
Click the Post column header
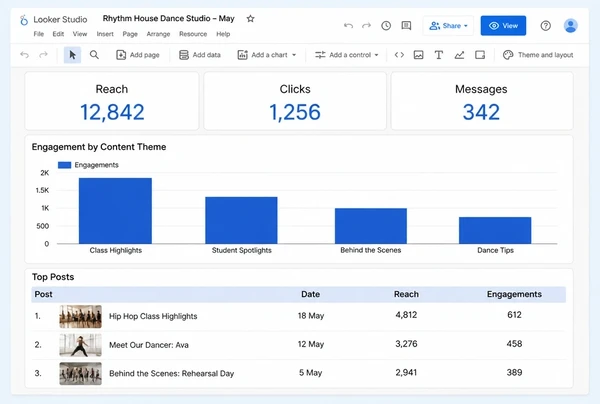[43, 294]
